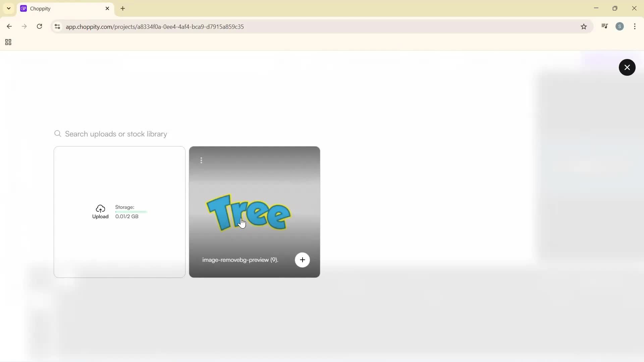Click the search magnifier icon
This screenshot has height=362, width=644.
click(58, 134)
